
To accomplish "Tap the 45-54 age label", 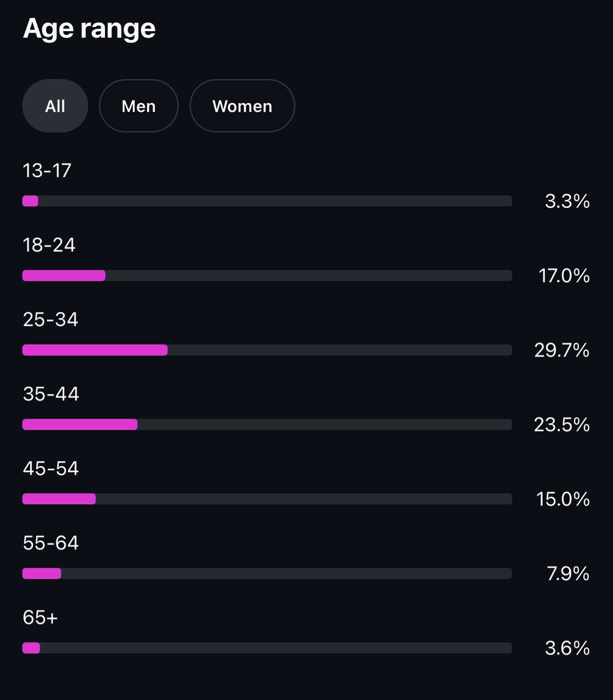I will click(x=51, y=469).
